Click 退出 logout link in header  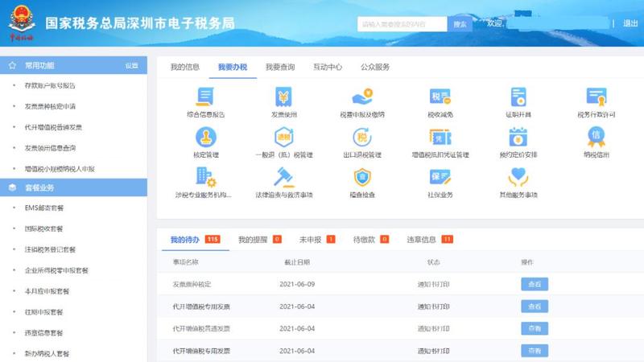(x=630, y=23)
